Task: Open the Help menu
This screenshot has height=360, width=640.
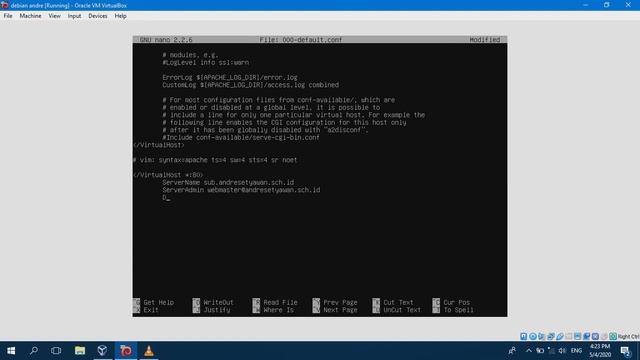Action: [120, 16]
